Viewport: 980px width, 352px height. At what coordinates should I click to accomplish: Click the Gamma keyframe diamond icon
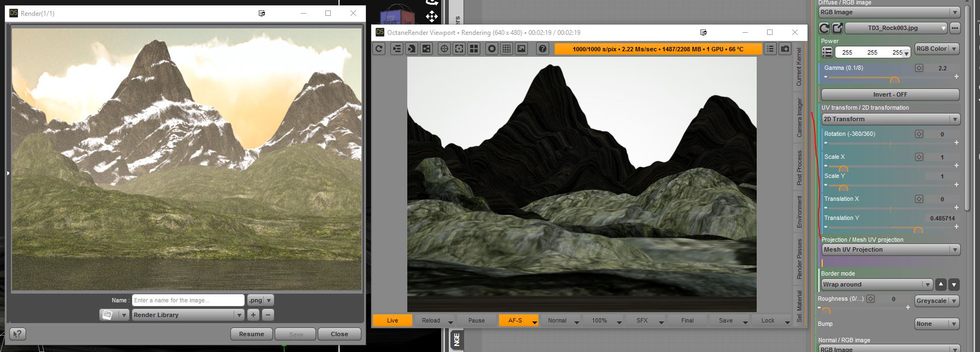click(919, 68)
